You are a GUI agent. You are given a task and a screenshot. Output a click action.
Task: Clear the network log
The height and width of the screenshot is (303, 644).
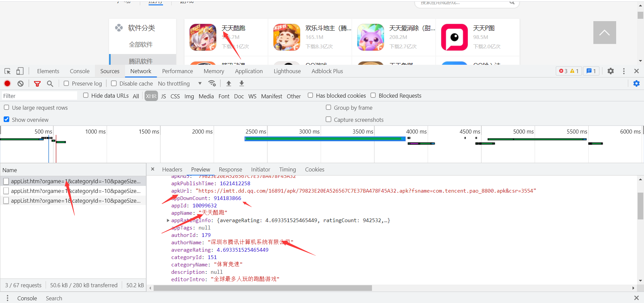click(x=20, y=84)
